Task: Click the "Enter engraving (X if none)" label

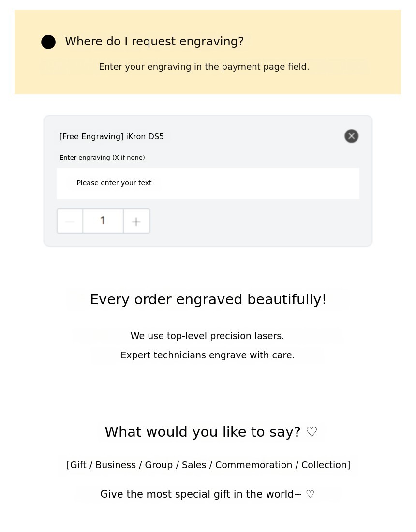Action: click(102, 158)
